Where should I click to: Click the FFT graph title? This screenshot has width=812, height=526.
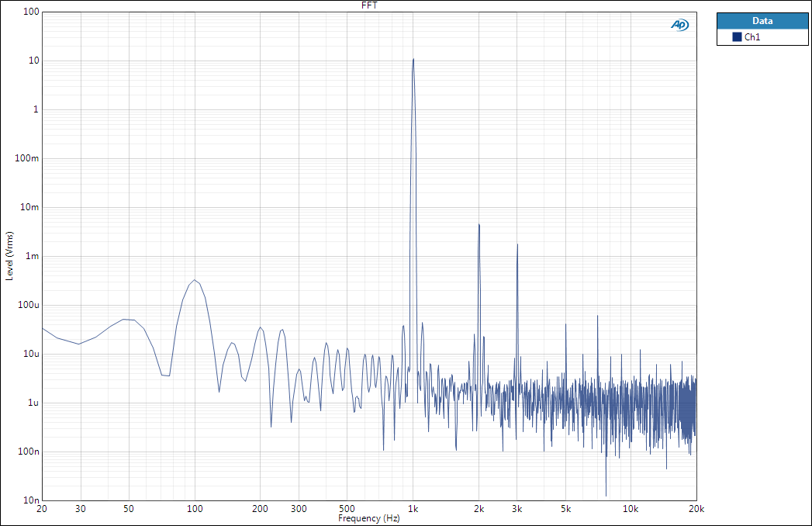tap(370, 5)
